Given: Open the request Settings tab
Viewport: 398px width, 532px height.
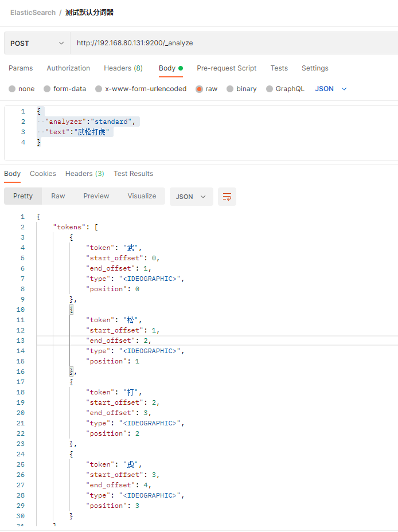Looking at the screenshot, I should (315, 68).
